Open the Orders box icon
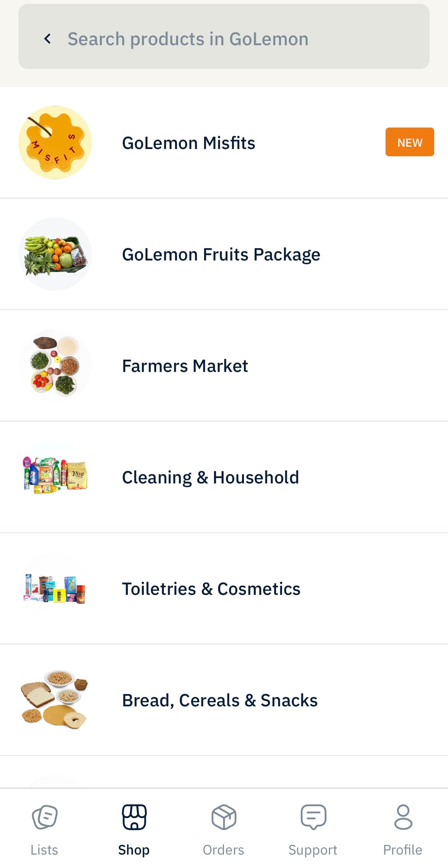The width and height of the screenshot is (448, 868). pyautogui.click(x=224, y=817)
